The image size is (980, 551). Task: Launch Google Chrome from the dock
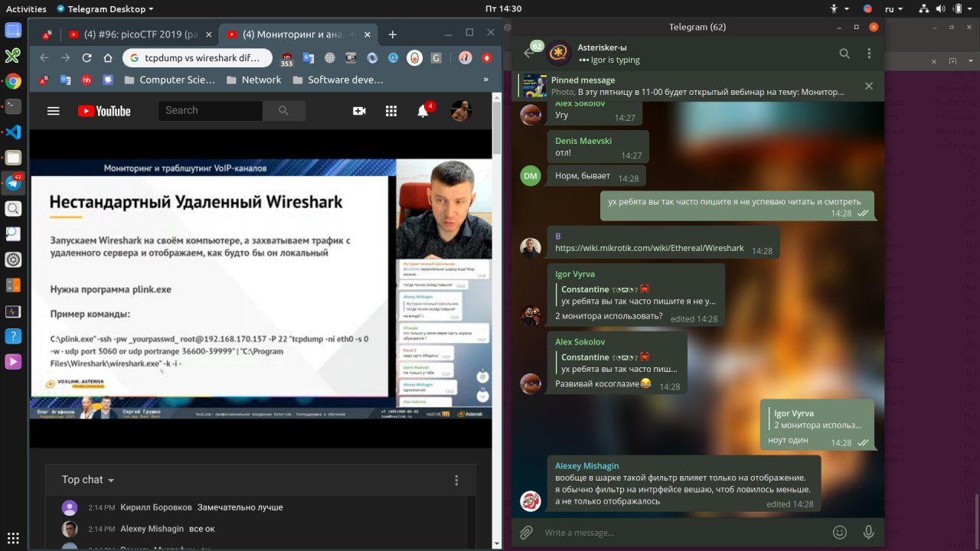pyautogui.click(x=13, y=81)
